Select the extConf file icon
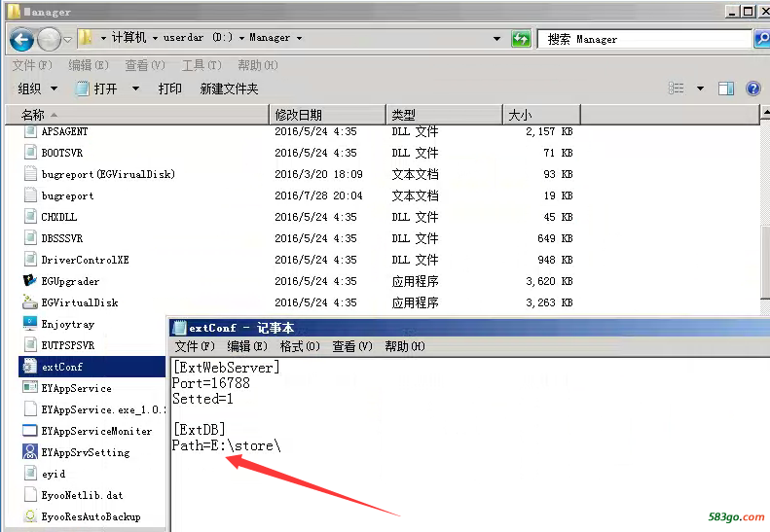The width and height of the screenshot is (770, 532). pyautogui.click(x=30, y=366)
